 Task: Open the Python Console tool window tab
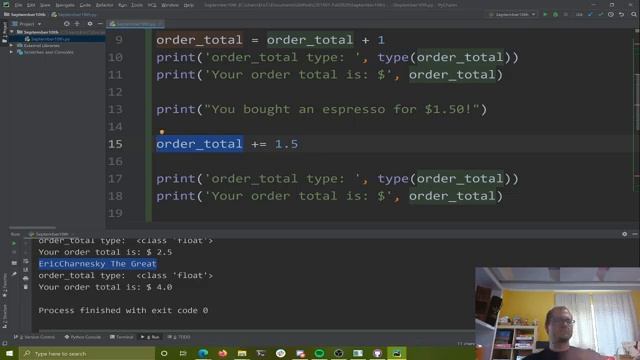coord(83,337)
